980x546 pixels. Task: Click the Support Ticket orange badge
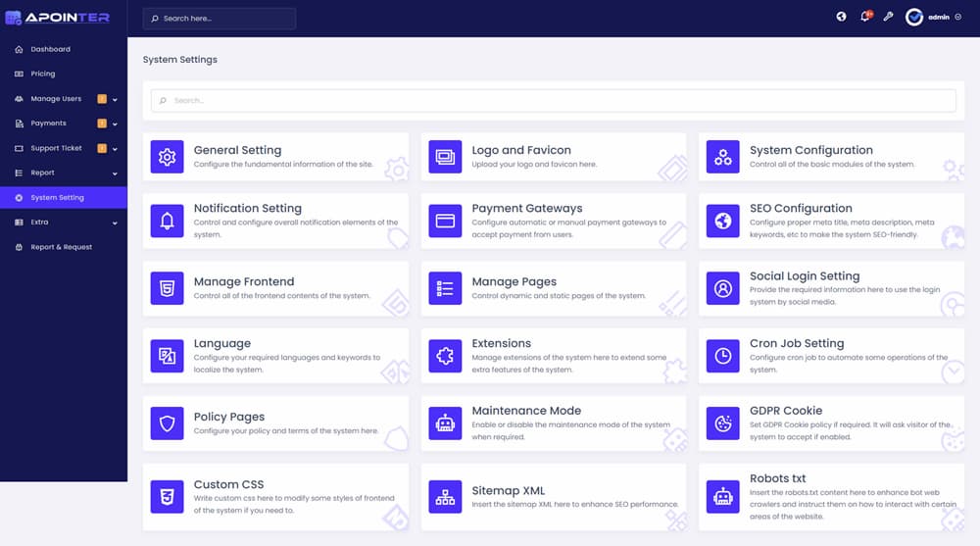click(x=102, y=148)
